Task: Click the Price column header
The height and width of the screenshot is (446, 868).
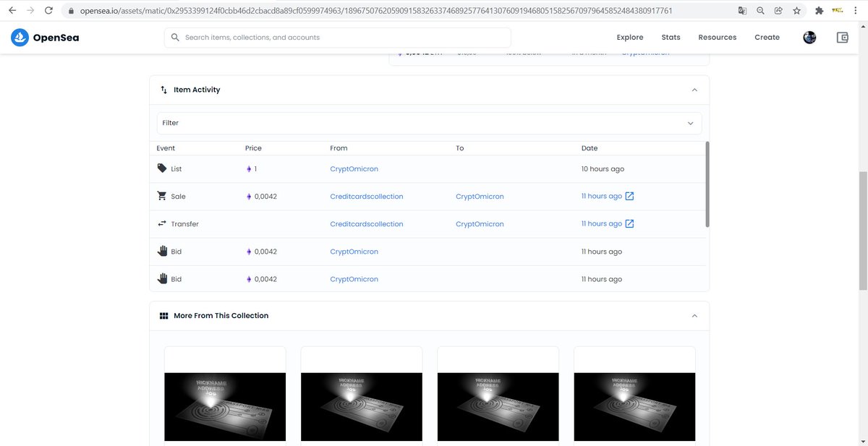Action: click(253, 148)
